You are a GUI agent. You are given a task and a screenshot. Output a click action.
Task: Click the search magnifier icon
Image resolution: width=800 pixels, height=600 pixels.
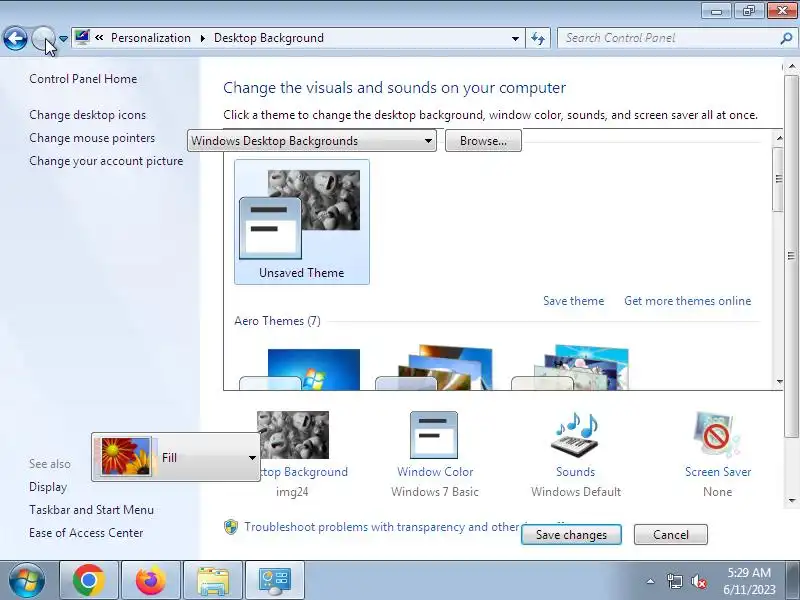click(x=786, y=38)
